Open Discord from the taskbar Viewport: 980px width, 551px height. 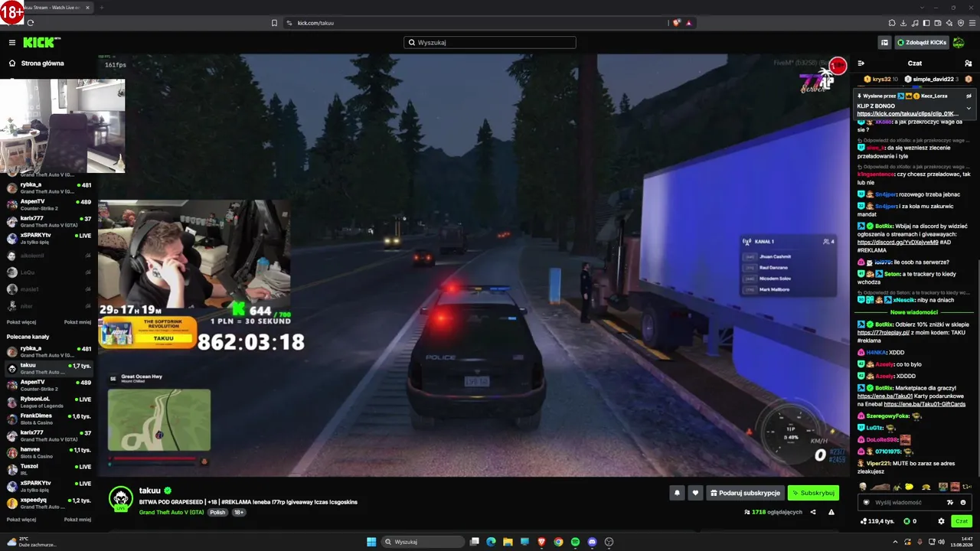pos(592,542)
